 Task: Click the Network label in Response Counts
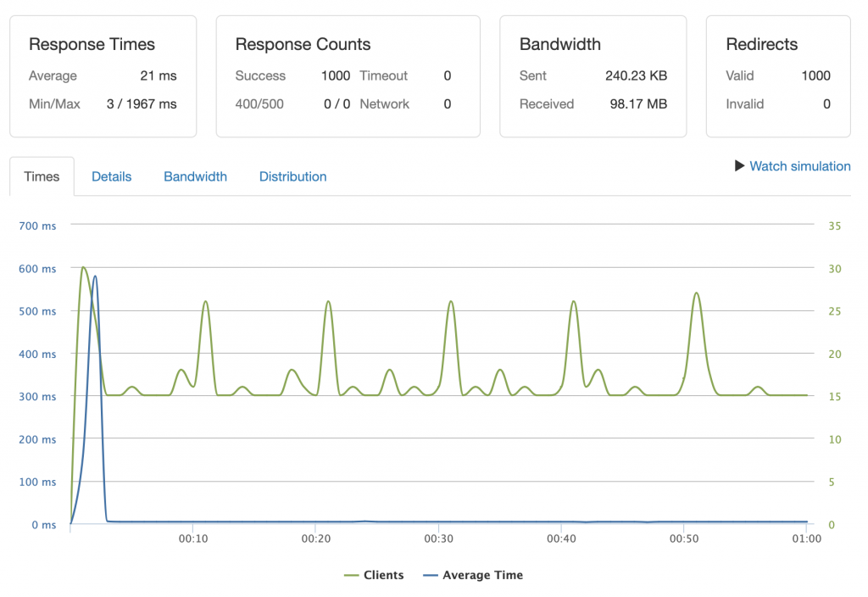coord(385,104)
